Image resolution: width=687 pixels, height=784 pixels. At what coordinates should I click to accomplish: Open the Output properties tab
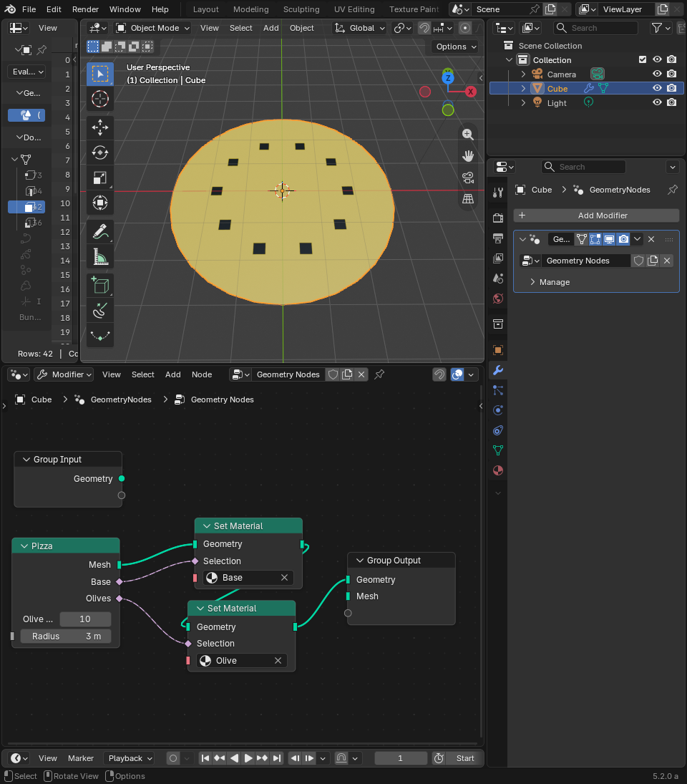coord(498,238)
